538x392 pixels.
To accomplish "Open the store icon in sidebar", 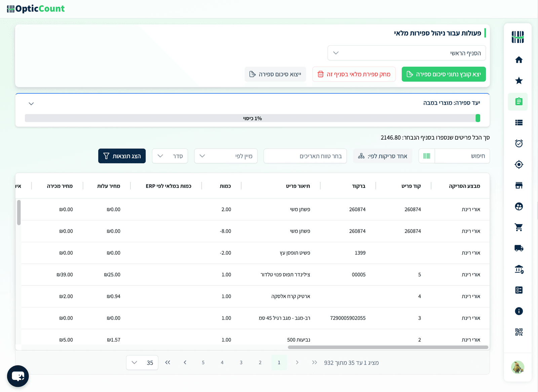I will [519, 185].
